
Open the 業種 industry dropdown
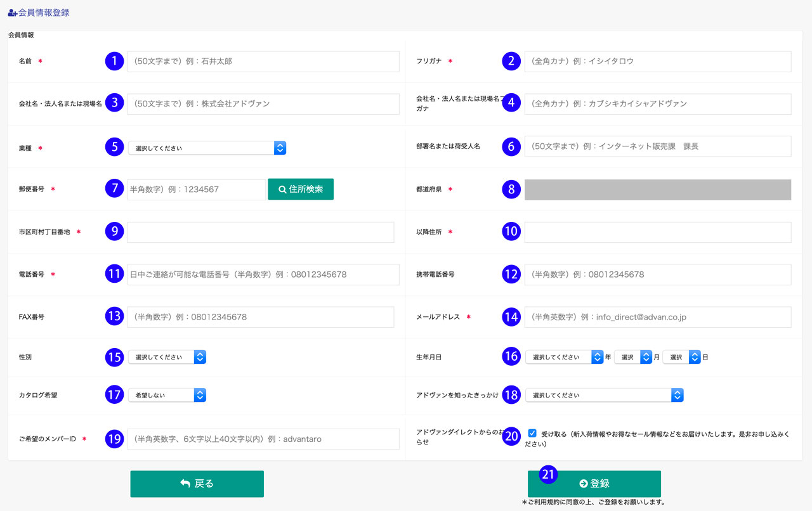207,148
